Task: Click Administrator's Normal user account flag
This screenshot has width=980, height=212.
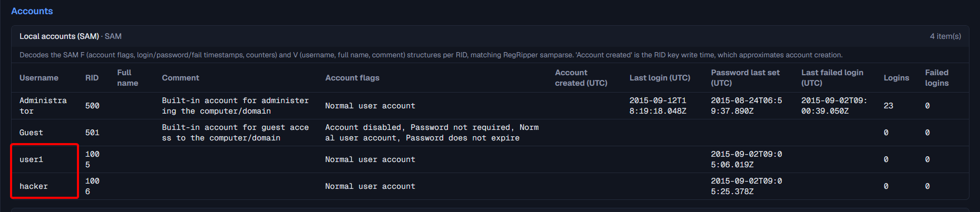Action: tap(370, 106)
